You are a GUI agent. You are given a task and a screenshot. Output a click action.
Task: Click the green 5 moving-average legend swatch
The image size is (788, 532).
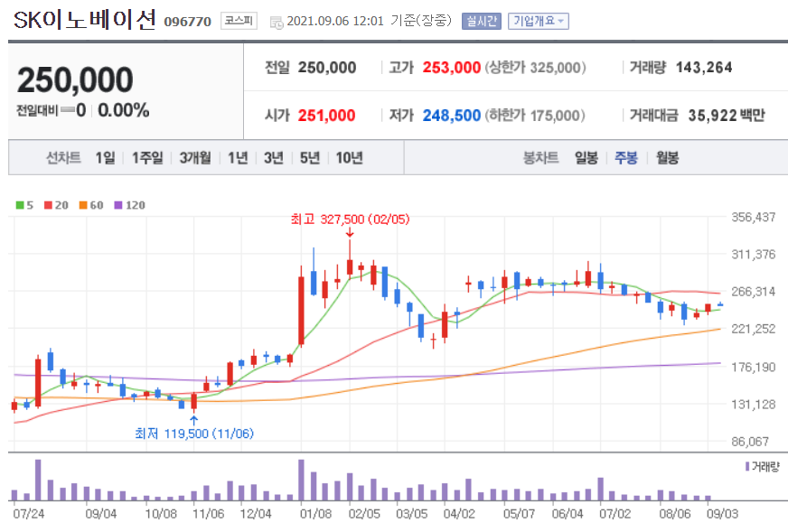(x=20, y=205)
